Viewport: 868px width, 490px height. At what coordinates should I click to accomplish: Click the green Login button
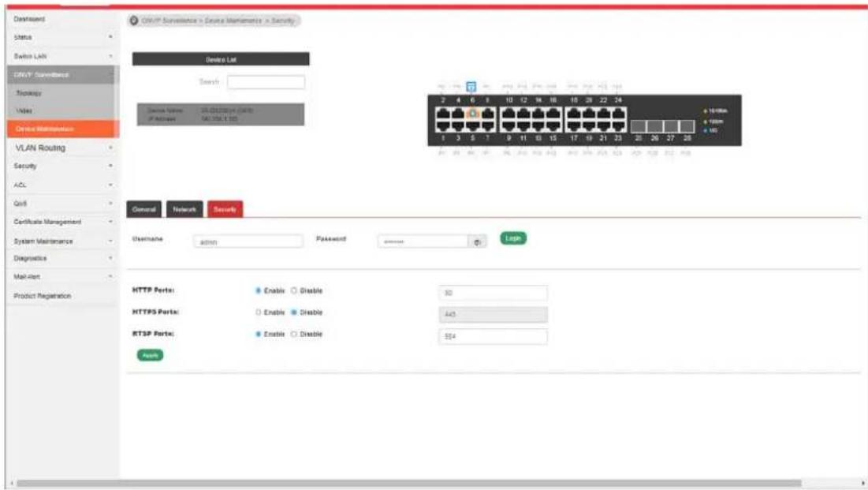(513, 238)
